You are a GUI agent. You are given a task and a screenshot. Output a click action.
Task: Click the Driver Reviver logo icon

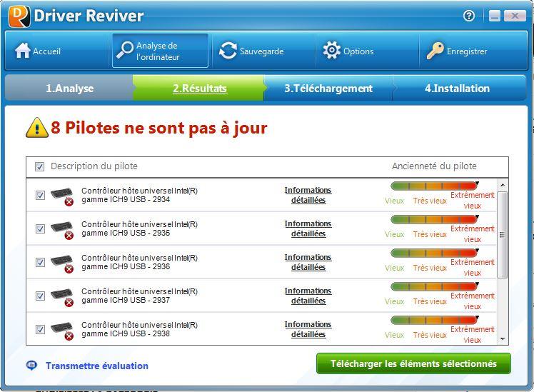pyautogui.click(x=19, y=16)
